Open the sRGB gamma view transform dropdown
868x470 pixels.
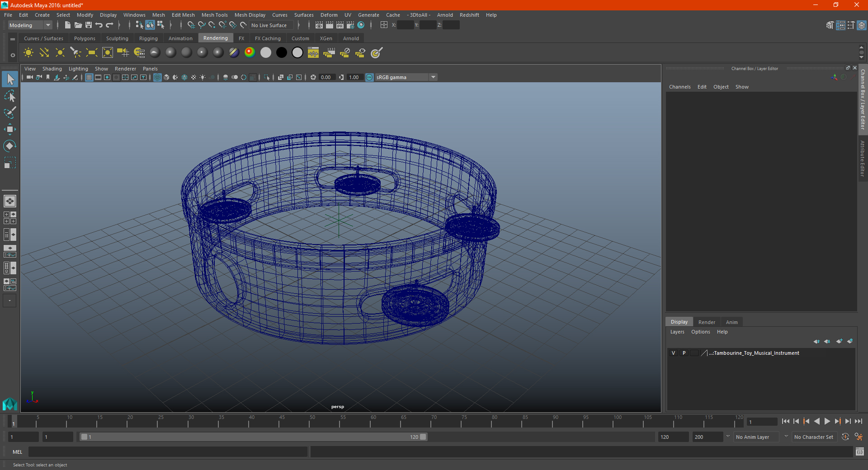pyautogui.click(x=406, y=77)
